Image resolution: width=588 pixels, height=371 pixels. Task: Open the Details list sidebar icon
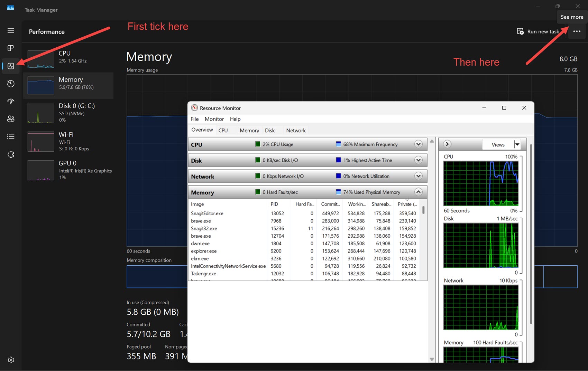(11, 137)
